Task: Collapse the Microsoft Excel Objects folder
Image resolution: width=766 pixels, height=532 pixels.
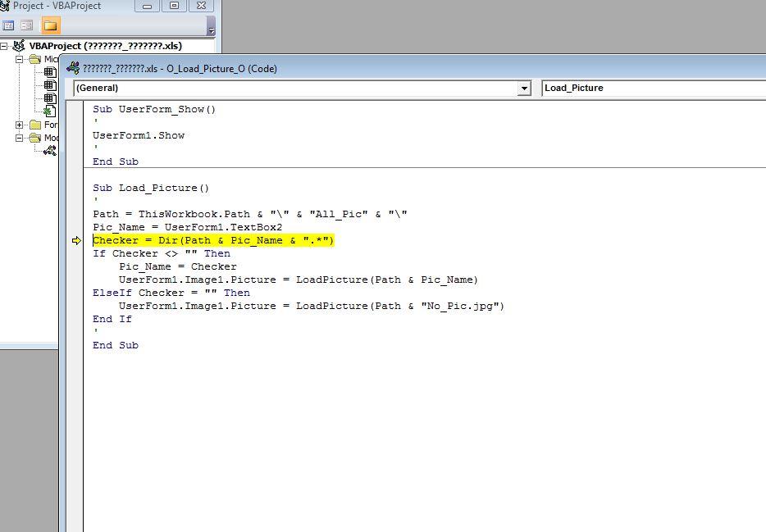Action: [20, 60]
